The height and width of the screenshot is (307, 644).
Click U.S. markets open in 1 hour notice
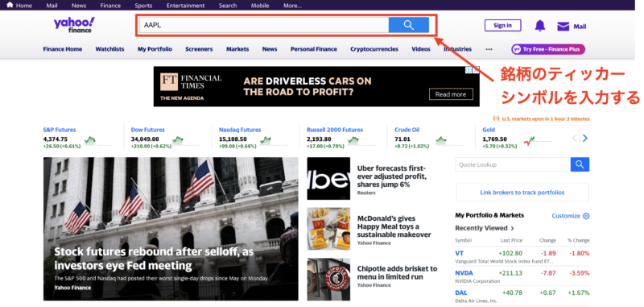[546, 118]
